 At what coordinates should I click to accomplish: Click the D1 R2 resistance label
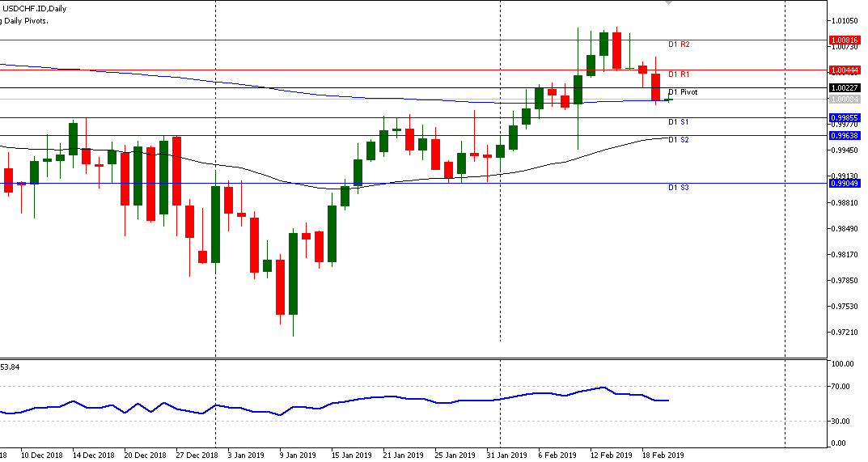point(678,45)
